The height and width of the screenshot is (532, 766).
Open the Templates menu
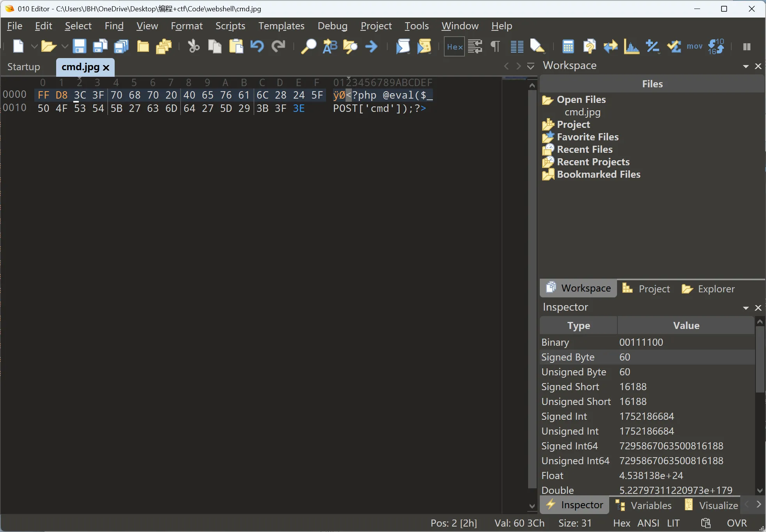point(281,26)
